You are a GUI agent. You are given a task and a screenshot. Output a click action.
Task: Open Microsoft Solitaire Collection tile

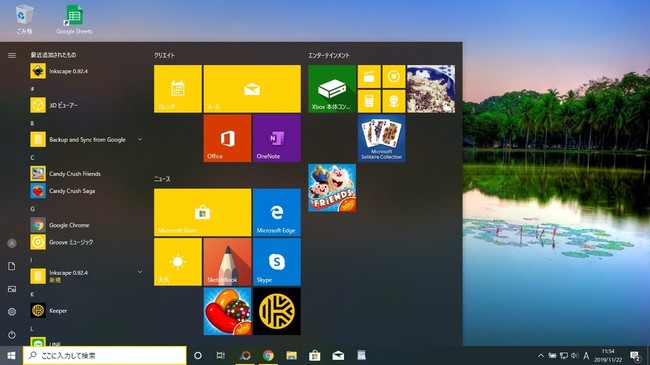click(x=381, y=138)
